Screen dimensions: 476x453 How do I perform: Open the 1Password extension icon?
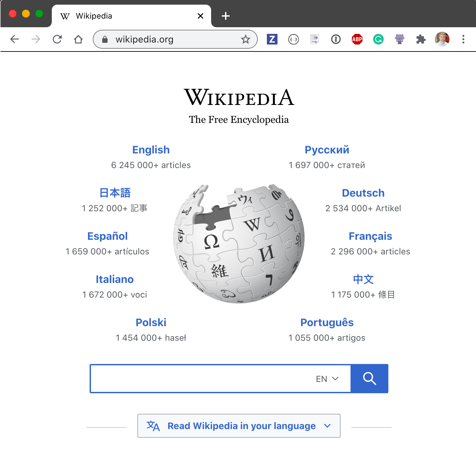point(336,39)
